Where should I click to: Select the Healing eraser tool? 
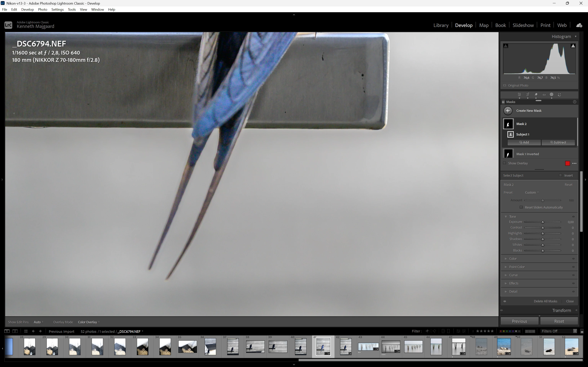(x=536, y=95)
